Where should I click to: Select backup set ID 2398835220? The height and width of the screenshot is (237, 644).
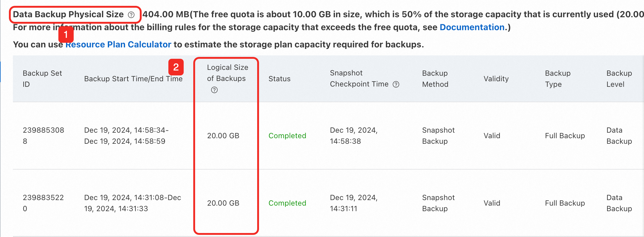[43, 203]
